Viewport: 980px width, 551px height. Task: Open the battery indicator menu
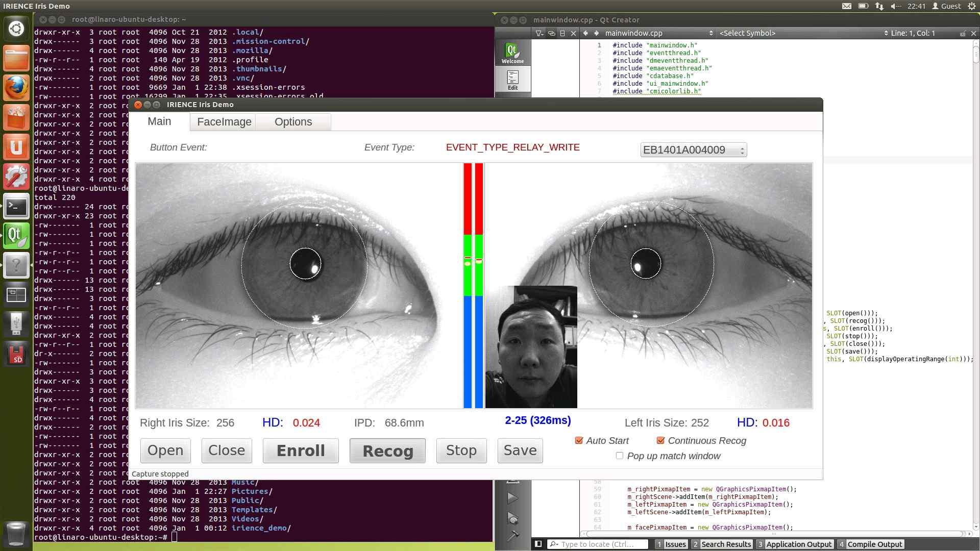tap(863, 6)
